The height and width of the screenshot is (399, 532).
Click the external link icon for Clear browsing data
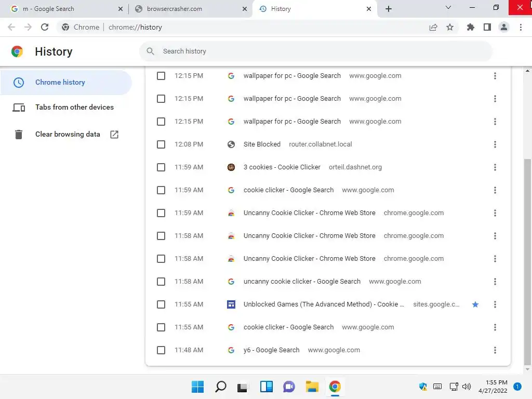(114, 135)
